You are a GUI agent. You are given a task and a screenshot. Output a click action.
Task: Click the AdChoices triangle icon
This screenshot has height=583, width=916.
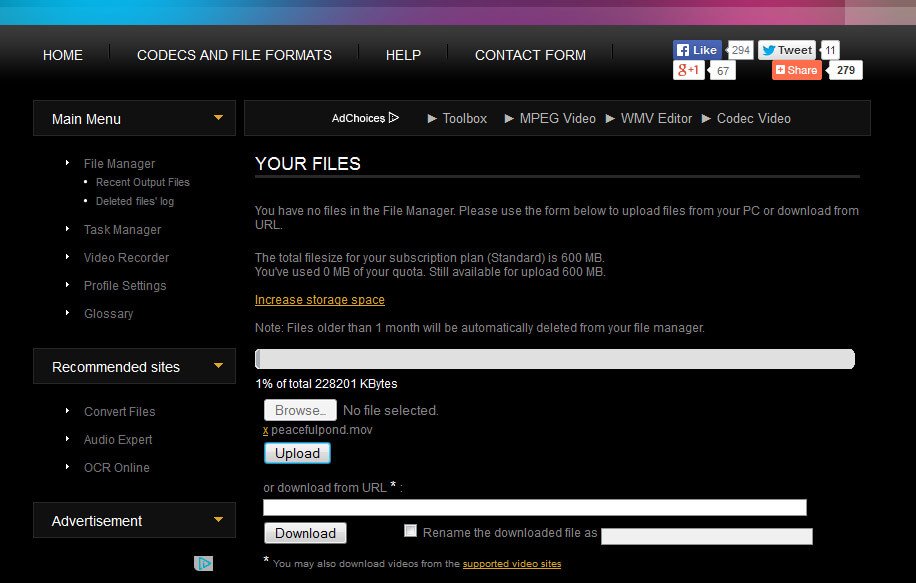tap(394, 118)
